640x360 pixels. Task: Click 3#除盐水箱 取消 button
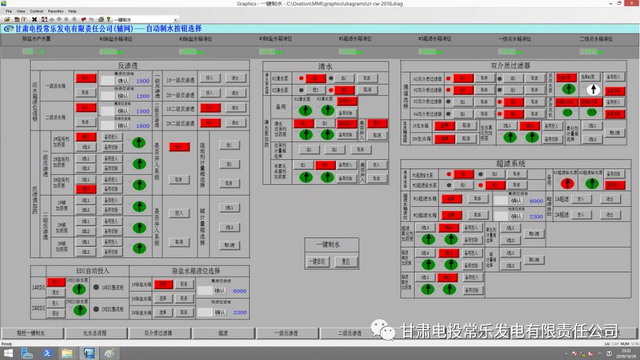tap(184, 312)
